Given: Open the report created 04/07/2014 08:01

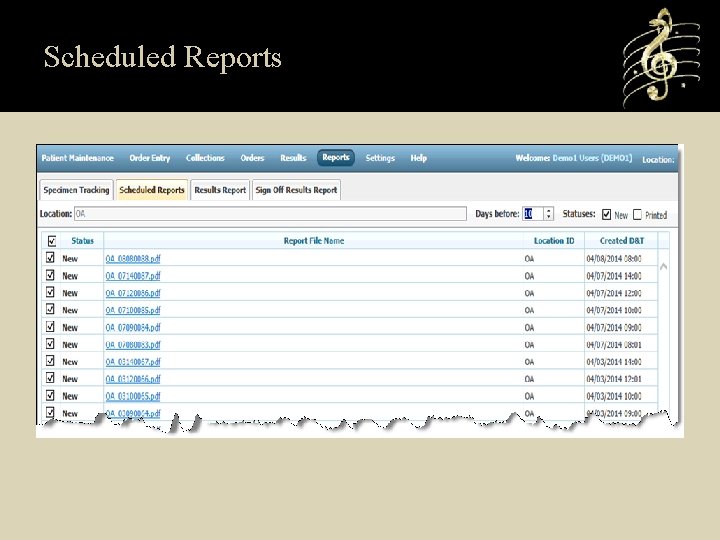Looking at the screenshot, I should click(x=133, y=345).
